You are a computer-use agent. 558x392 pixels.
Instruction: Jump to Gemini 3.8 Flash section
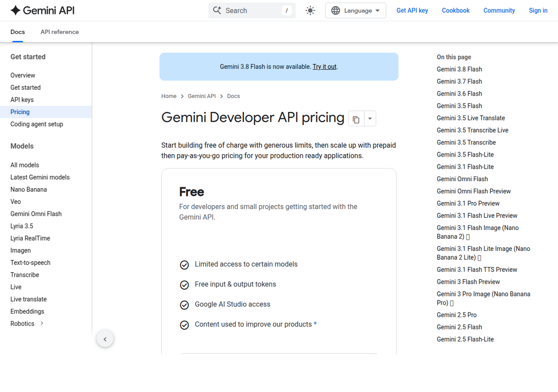coord(459,69)
